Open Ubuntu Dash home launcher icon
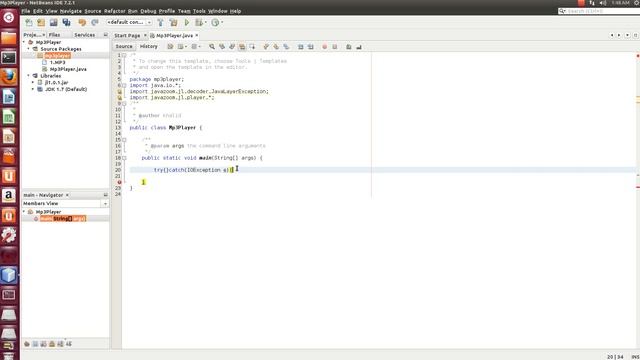This screenshot has width=640, height=360. 9,18
